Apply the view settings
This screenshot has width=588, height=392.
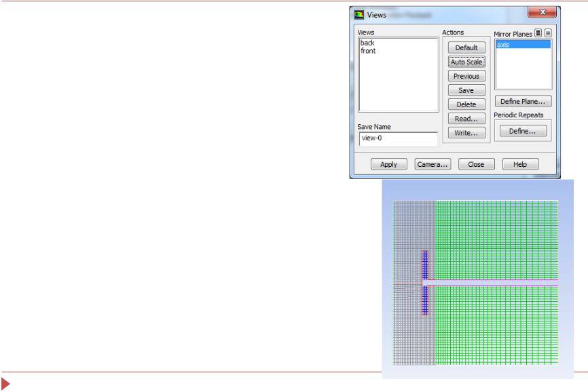click(389, 164)
